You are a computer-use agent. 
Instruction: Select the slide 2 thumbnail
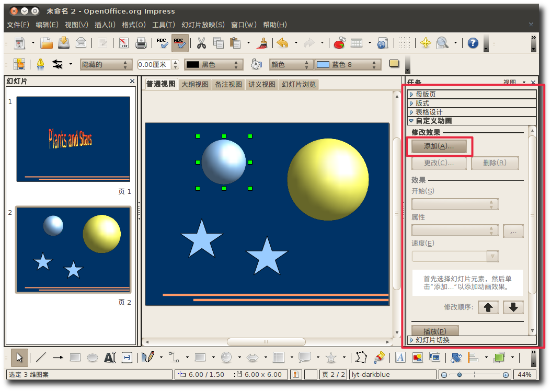(x=73, y=249)
